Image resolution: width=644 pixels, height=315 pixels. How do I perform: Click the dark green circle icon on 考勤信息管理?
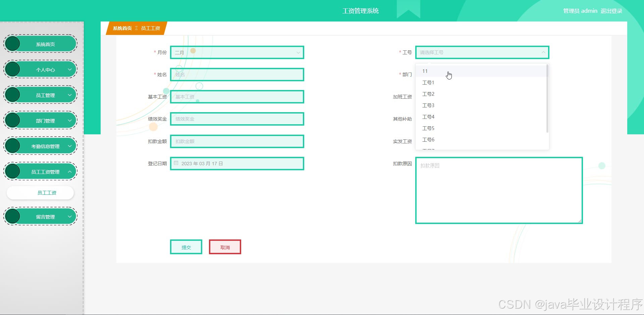tap(13, 146)
